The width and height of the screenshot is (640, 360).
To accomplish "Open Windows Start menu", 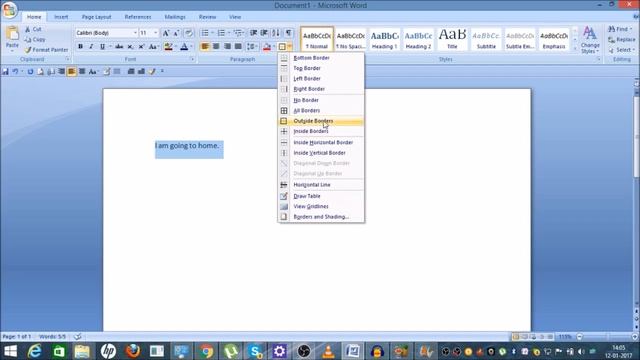I will tap(11, 351).
